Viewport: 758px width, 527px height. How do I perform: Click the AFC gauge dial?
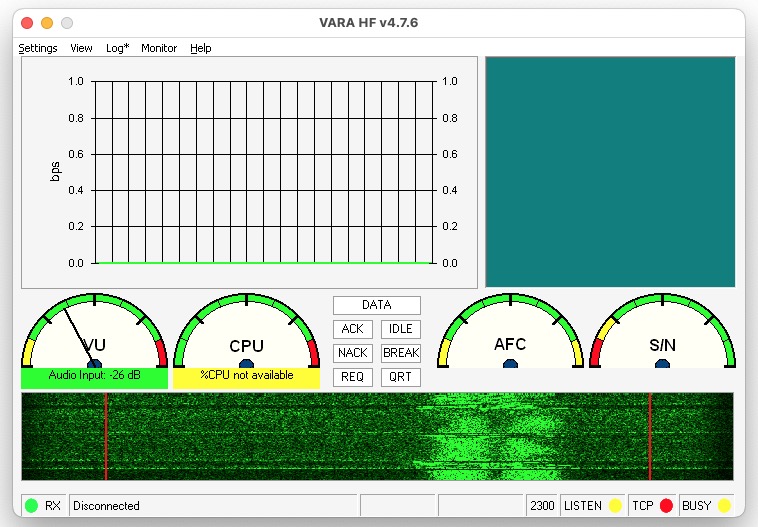[x=510, y=334]
